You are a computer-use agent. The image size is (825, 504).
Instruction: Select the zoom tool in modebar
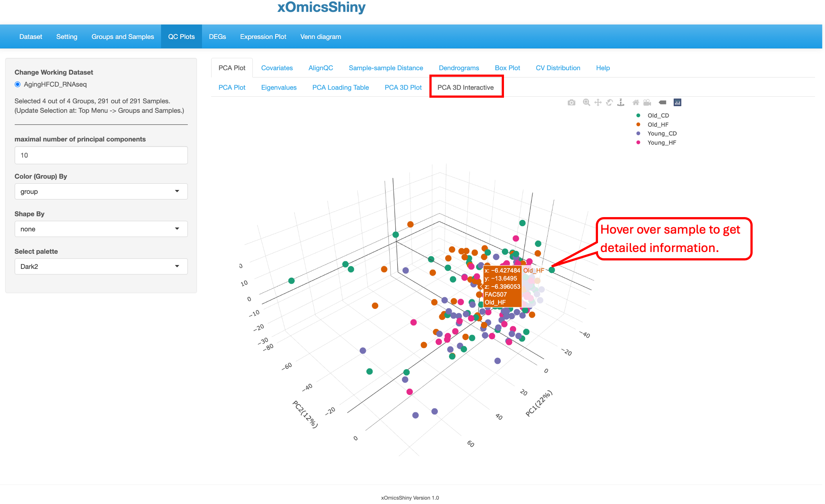coord(586,102)
